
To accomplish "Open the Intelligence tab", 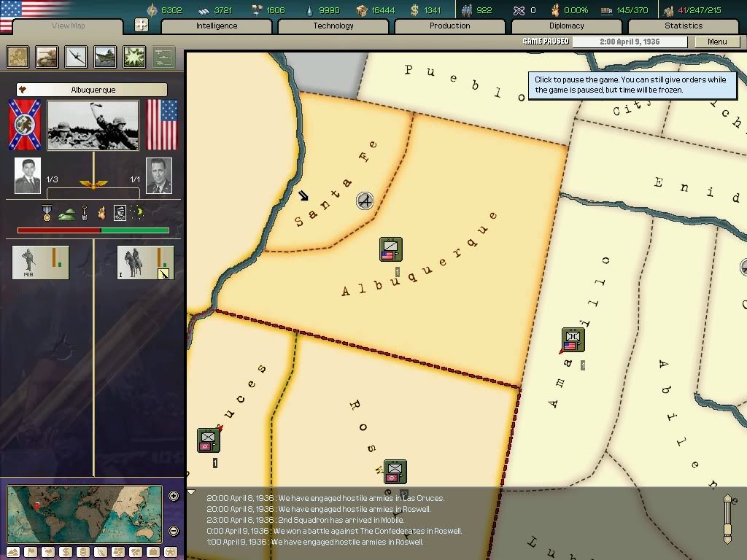I will point(217,26).
